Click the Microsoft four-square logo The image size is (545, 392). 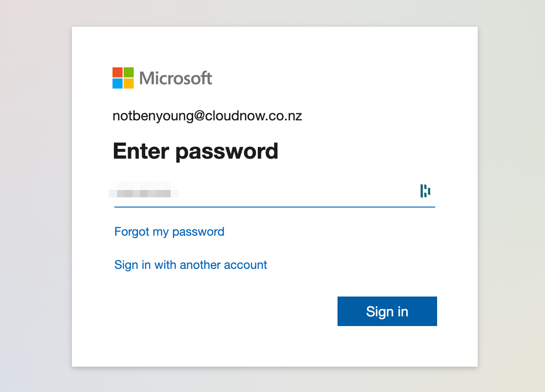click(123, 78)
